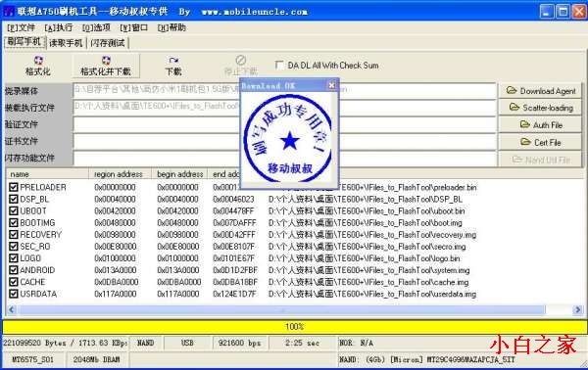This screenshot has height=370, width=588.
Task: Click the horizontal scrollbar thumb of the list
Action: click(x=282, y=309)
